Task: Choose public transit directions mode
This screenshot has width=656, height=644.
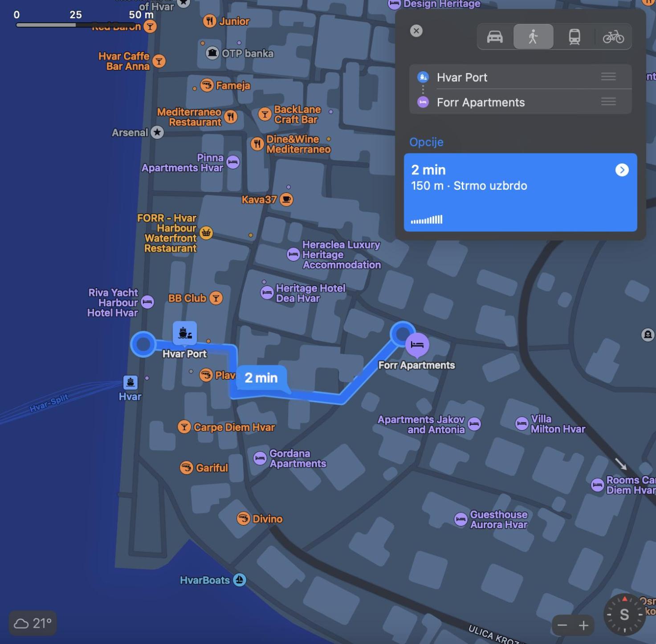Action: point(574,37)
